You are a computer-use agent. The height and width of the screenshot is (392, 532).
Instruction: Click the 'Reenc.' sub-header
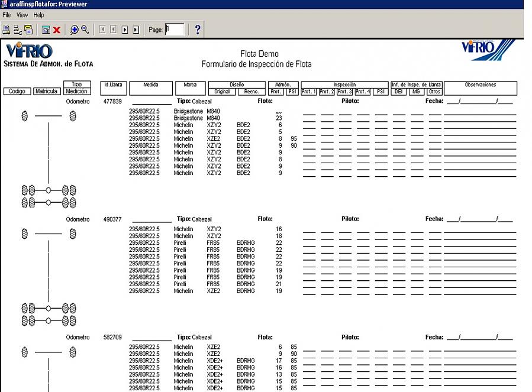click(252, 92)
